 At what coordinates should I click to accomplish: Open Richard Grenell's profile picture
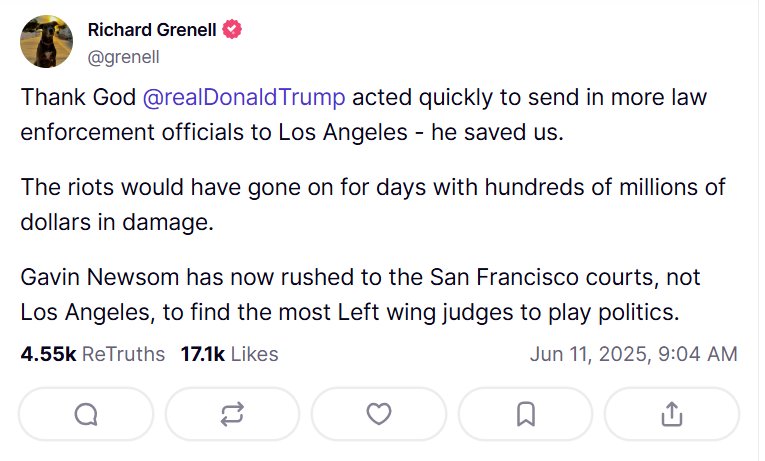point(46,43)
